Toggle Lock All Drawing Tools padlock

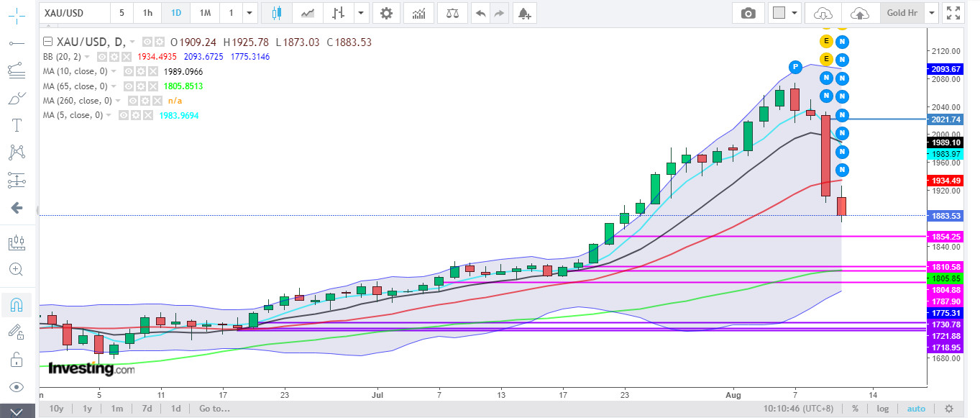coord(16,359)
